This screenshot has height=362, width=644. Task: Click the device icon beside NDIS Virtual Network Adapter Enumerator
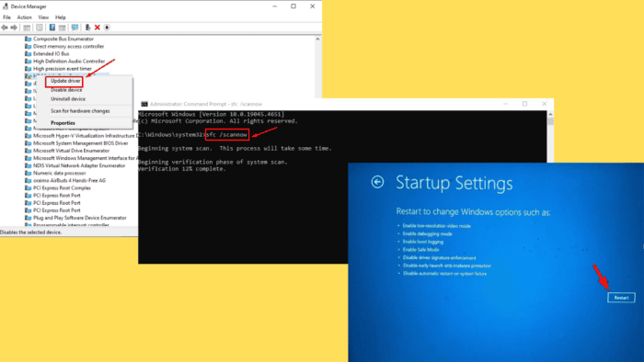pos(28,165)
